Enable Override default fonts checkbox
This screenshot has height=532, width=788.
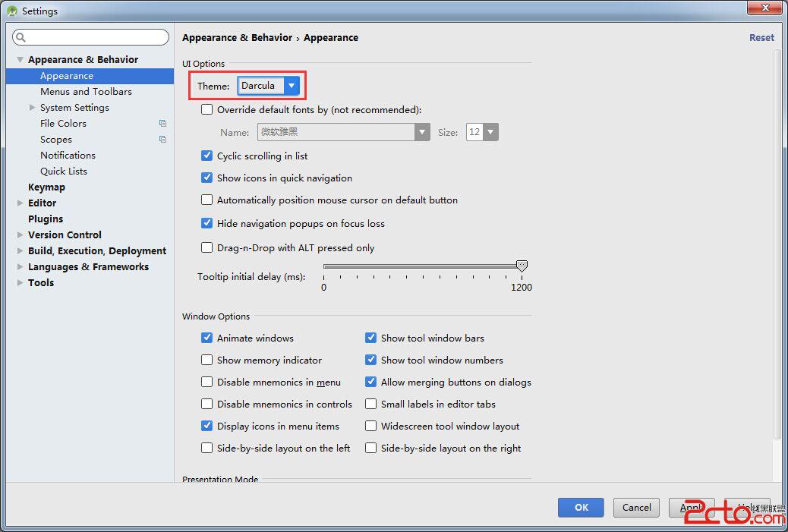[206, 109]
